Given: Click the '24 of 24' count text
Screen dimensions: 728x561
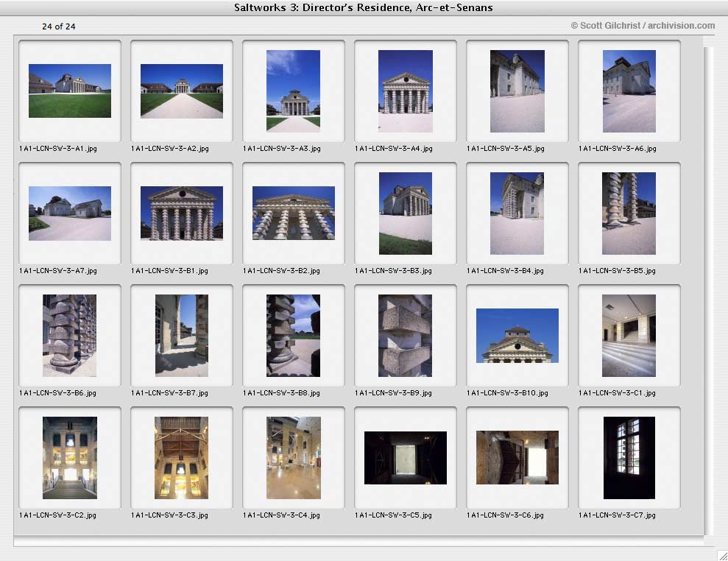Looking at the screenshot, I should (x=58, y=27).
